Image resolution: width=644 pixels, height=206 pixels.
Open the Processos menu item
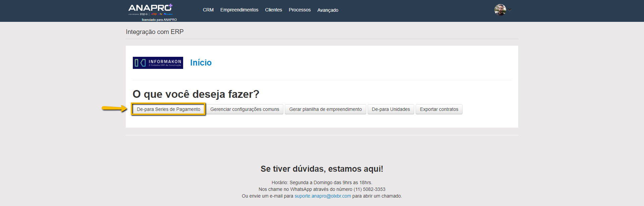point(300,10)
